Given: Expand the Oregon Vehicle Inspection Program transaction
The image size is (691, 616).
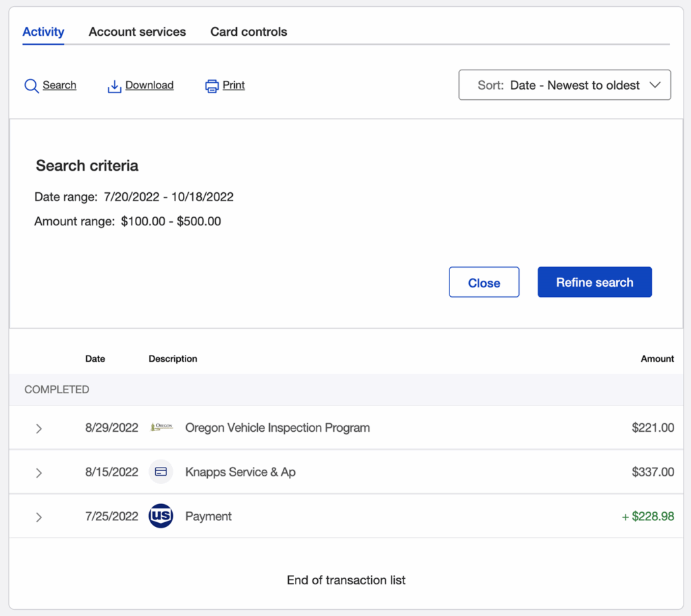Looking at the screenshot, I should [x=38, y=428].
